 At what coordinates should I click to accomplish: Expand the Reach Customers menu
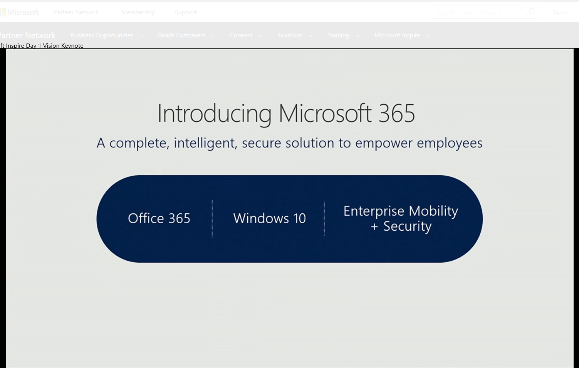[x=186, y=35]
